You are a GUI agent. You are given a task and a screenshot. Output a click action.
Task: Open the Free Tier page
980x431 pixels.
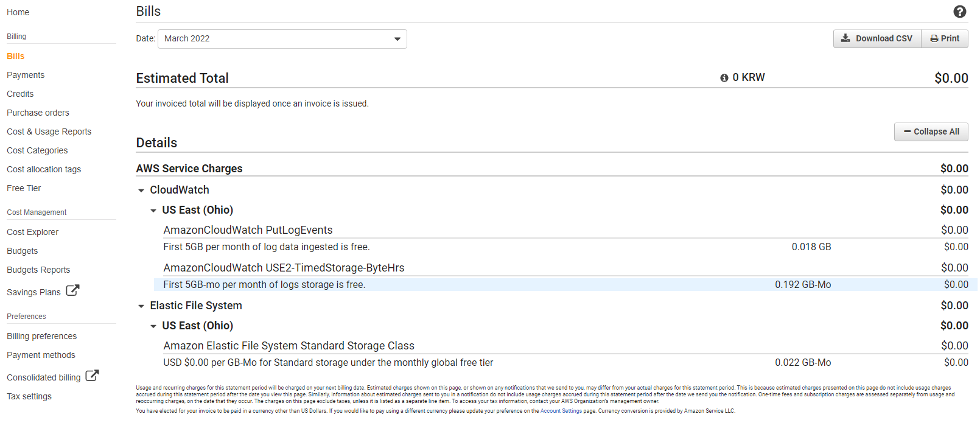24,188
